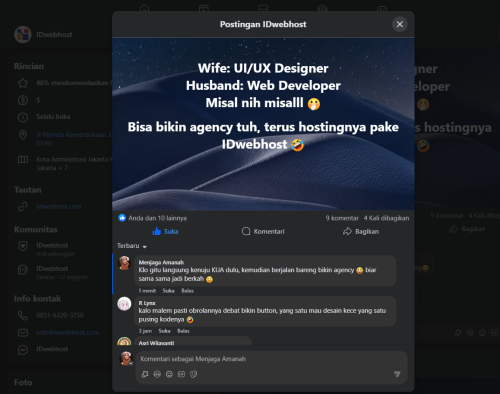Click the shield icon beside 'Hub pelanggan'
The height and width of the screenshot is (394, 500).
(23, 246)
